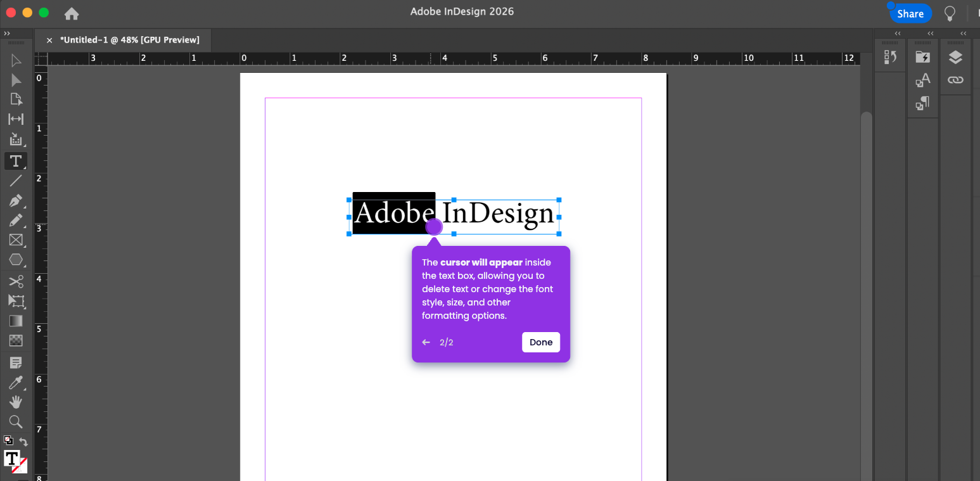
Task: Click the text fill color swatch
Action: coord(11,458)
